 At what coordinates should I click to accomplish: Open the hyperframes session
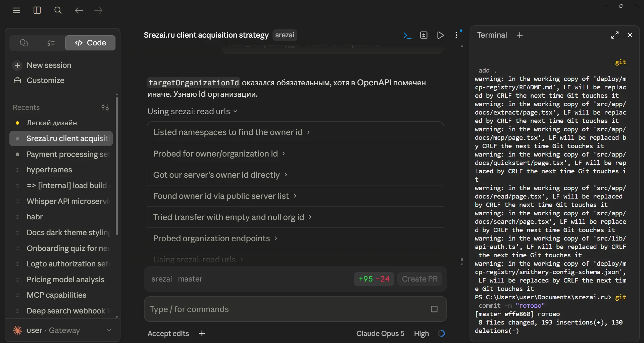point(61,170)
